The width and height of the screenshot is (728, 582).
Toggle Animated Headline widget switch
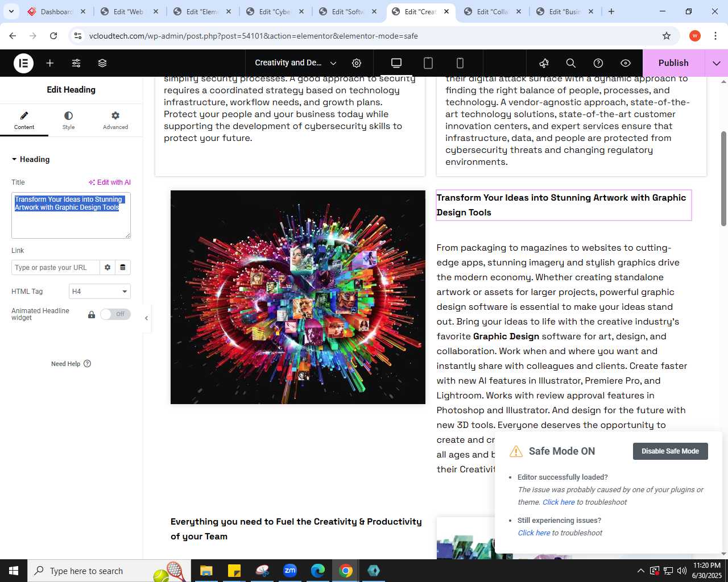pyautogui.click(x=115, y=314)
